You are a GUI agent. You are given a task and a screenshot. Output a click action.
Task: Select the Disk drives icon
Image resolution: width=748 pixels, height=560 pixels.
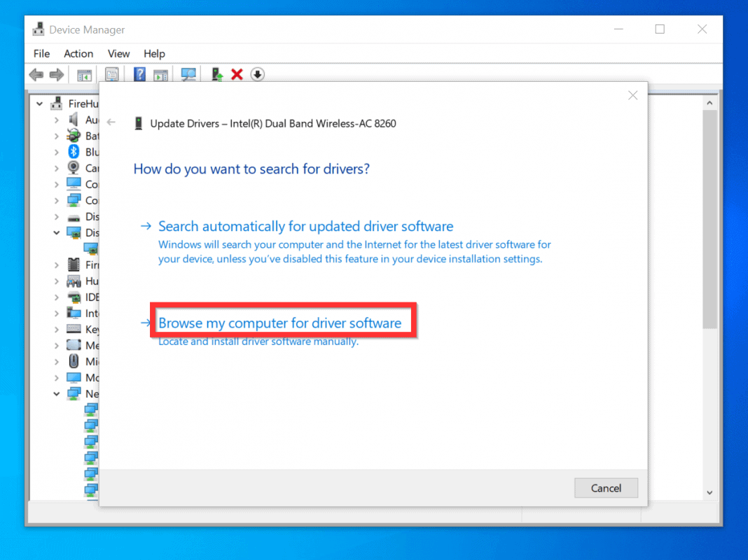click(x=74, y=218)
